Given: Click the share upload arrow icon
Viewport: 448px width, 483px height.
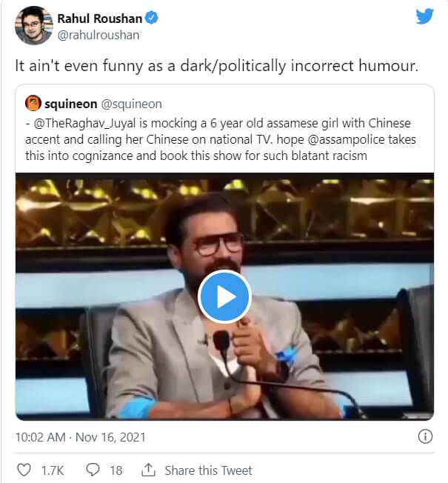Looking at the screenshot, I should pos(148,470).
